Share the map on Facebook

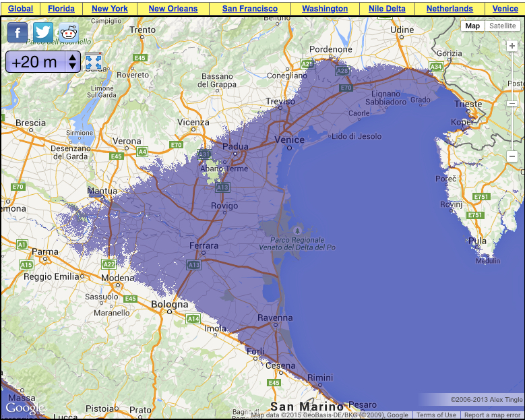click(18, 32)
